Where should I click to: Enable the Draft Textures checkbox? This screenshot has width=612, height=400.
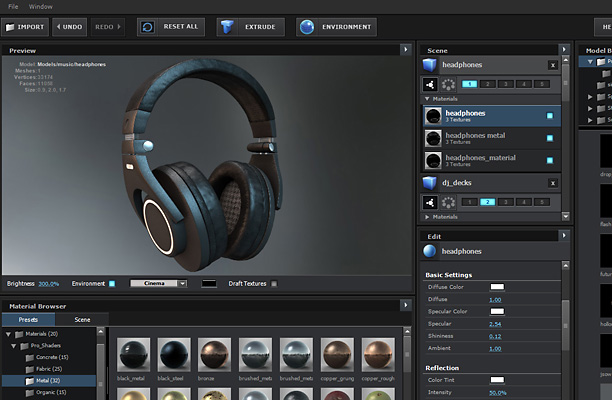click(x=275, y=284)
